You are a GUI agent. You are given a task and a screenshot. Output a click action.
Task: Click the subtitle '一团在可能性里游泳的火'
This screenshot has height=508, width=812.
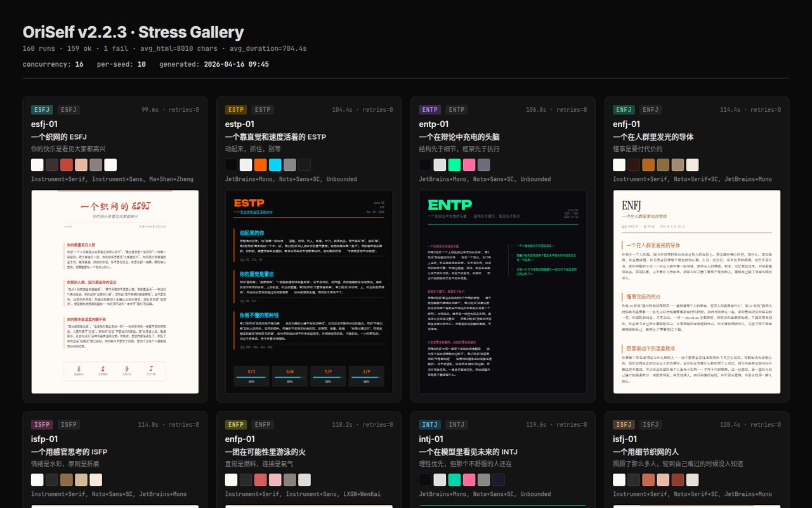click(x=265, y=451)
